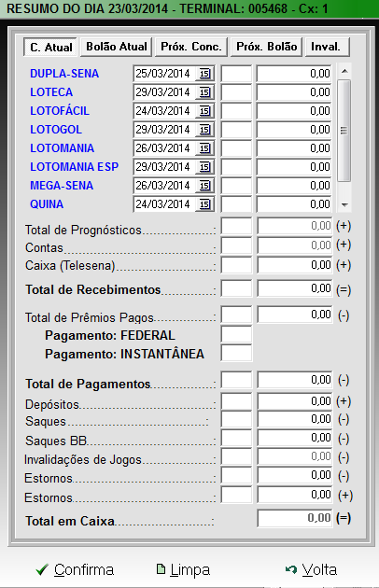Click the Depósitos value field

coord(295,401)
